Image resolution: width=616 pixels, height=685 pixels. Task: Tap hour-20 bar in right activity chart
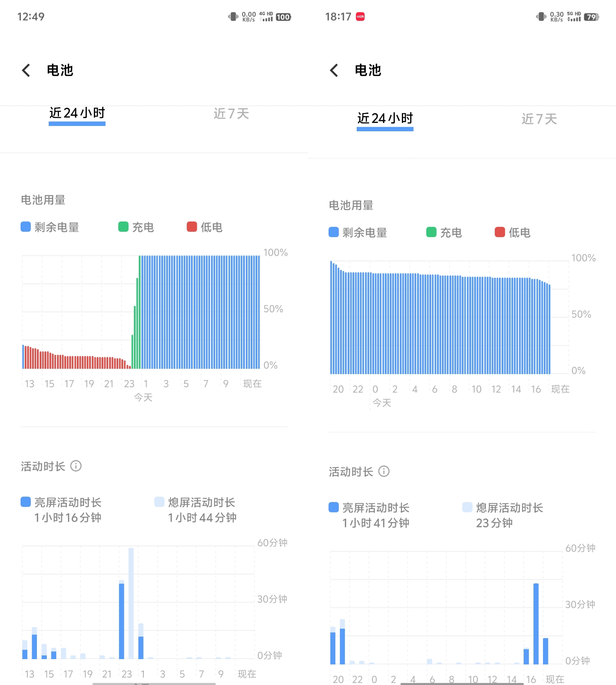(x=333, y=646)
